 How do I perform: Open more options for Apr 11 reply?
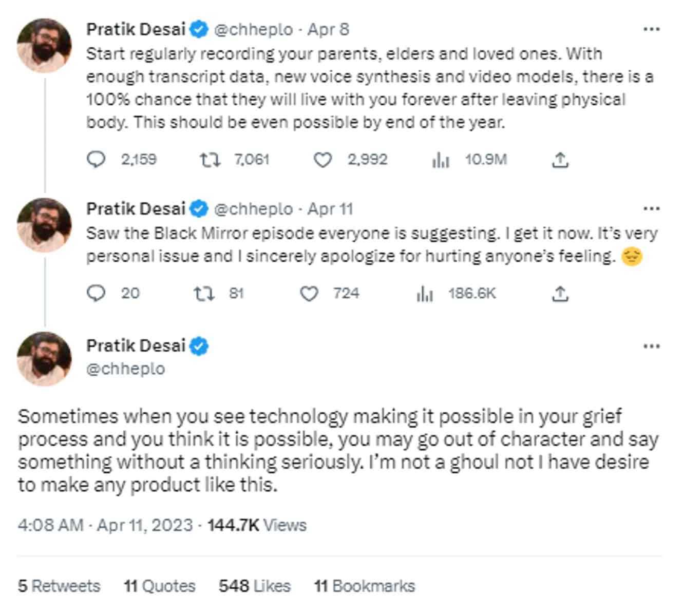point(651,209)
